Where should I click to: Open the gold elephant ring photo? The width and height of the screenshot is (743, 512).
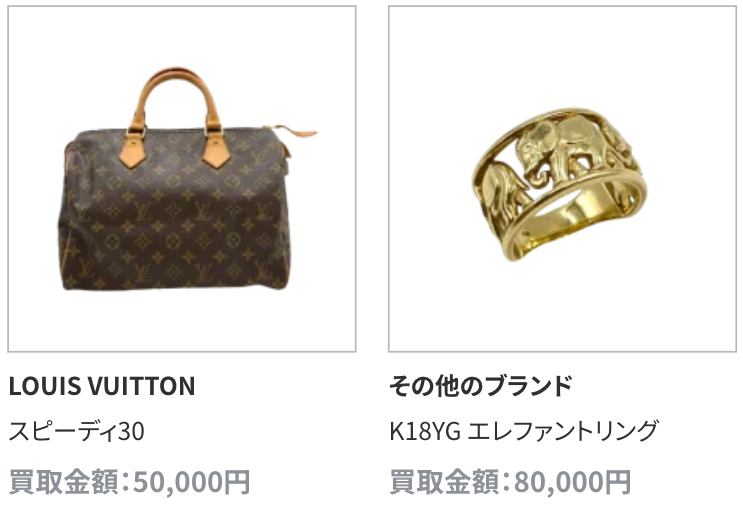562,179
